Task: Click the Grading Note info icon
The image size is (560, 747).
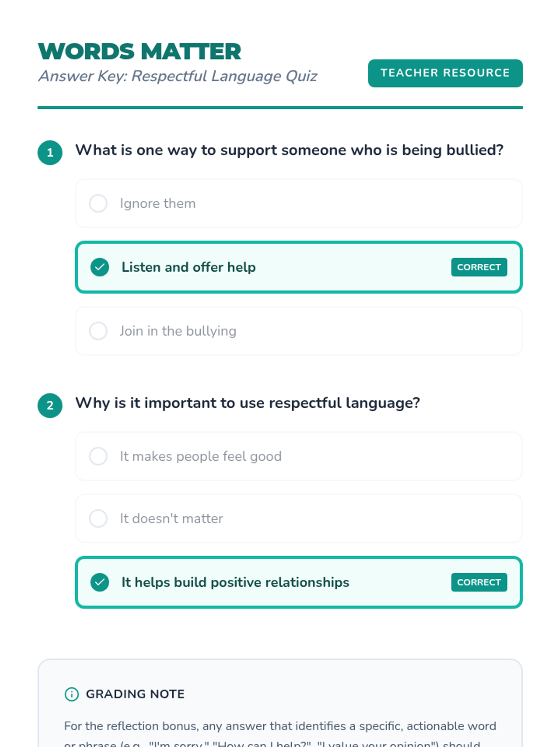Action: [x=71, y=694]
